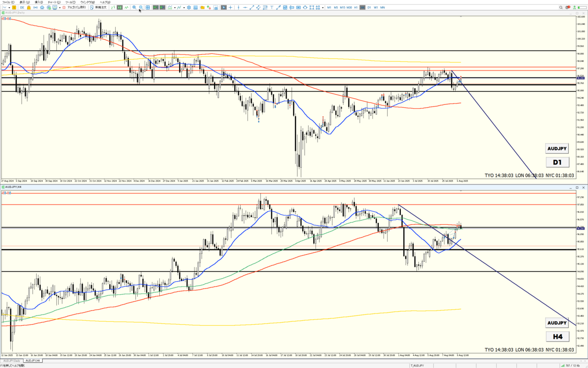Click the AUDJPY label above D1
Image resolution: width=588 pixels, height=368 pixels.
pyautogui.click(x=557, y=148)
